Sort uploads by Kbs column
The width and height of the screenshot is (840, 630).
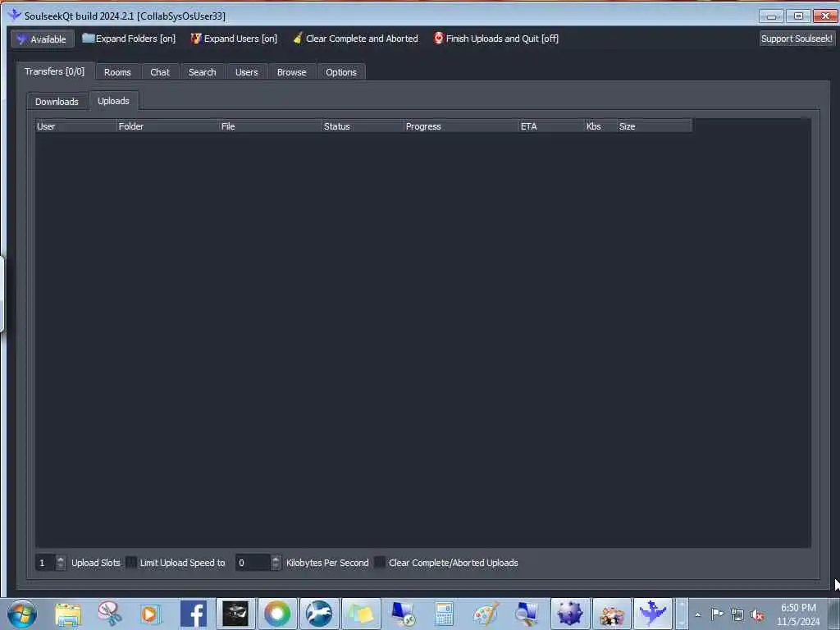click(600, 126)
